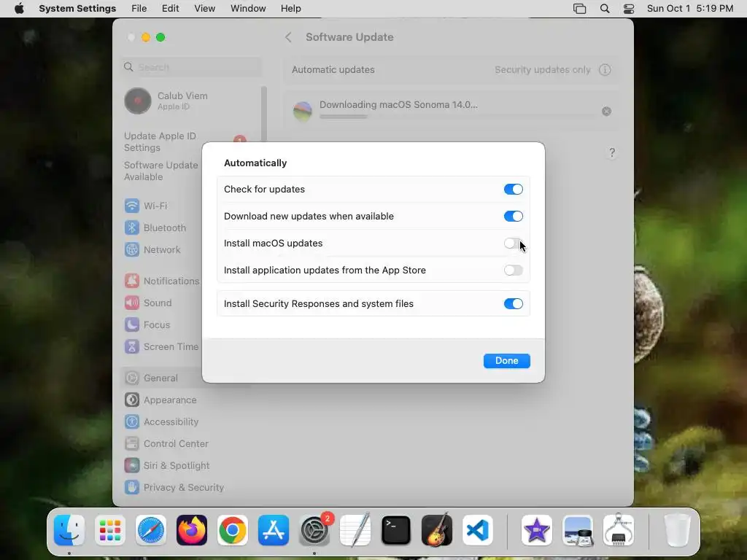747x560 pixels.
Task: Open TextEdit from the Dock
Action: (355, 530)
